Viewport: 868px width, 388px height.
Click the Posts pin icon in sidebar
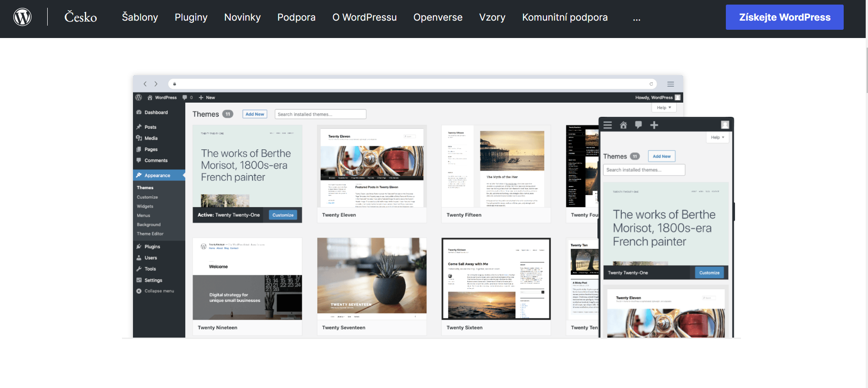(139, 127)
